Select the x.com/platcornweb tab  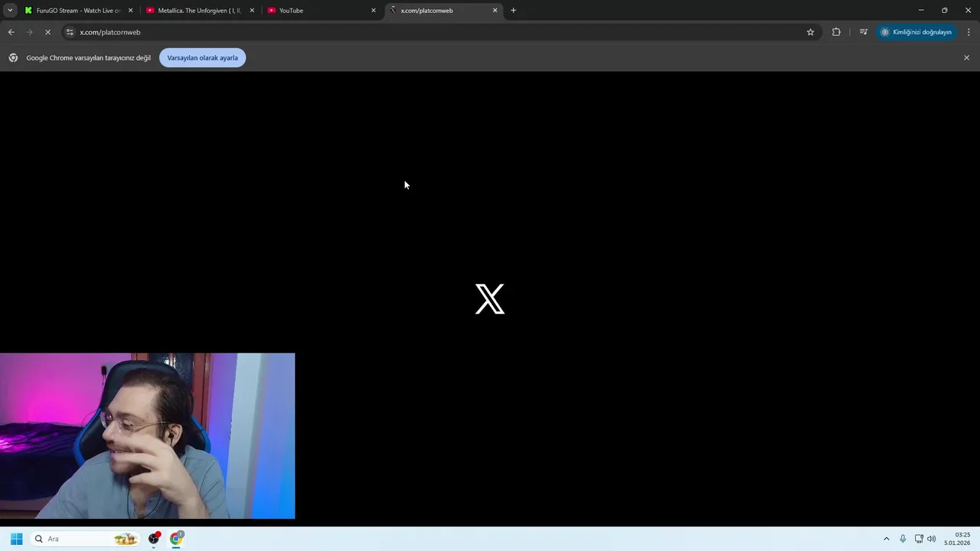pyautogui.click(x=443, y=11)
